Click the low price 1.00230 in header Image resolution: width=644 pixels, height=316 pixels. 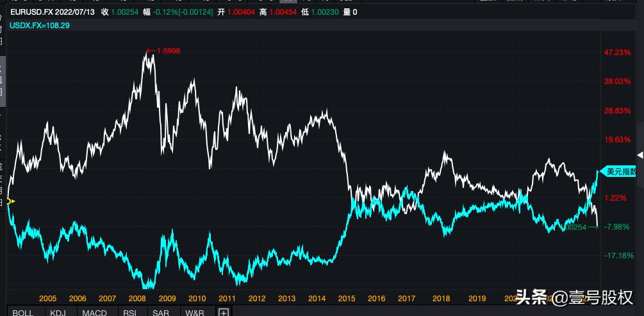[325, 12]
